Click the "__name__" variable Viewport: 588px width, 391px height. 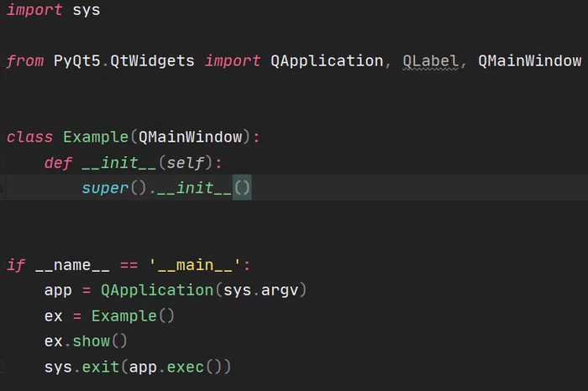coord(72,265)
